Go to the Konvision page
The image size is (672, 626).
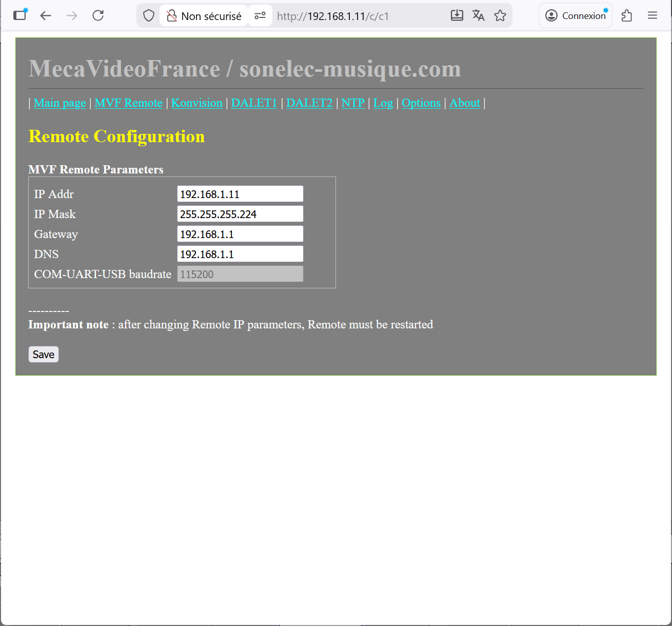[196, 103]
